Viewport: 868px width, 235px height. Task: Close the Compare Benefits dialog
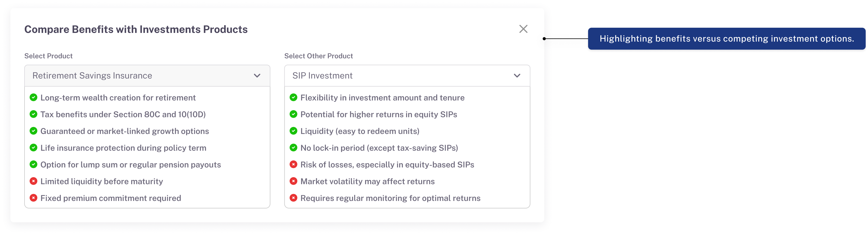pyautogui.click(x=523, y=29)
